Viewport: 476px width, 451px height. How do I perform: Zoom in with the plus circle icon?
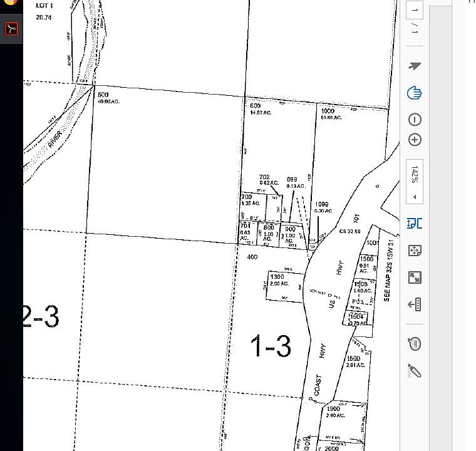415,140
